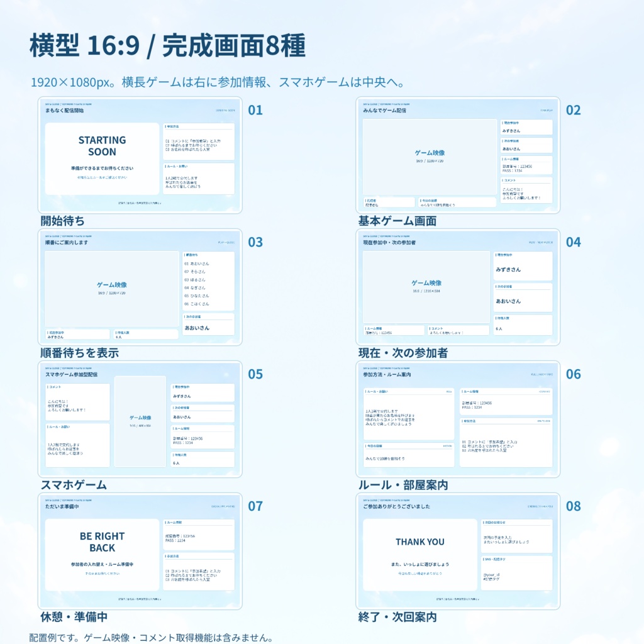Open the スマホゲーム thumbnail numbered 05

(x=140, y=419)
